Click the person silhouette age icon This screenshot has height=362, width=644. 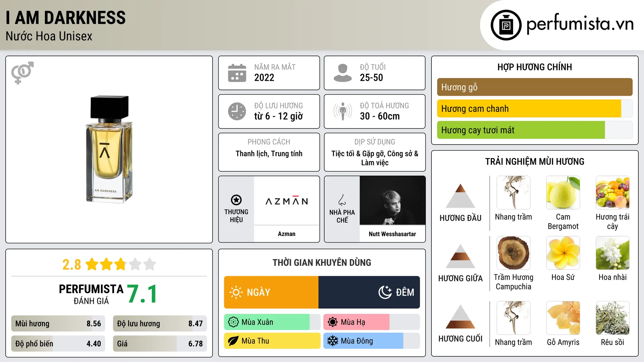(x=342, y=73)
